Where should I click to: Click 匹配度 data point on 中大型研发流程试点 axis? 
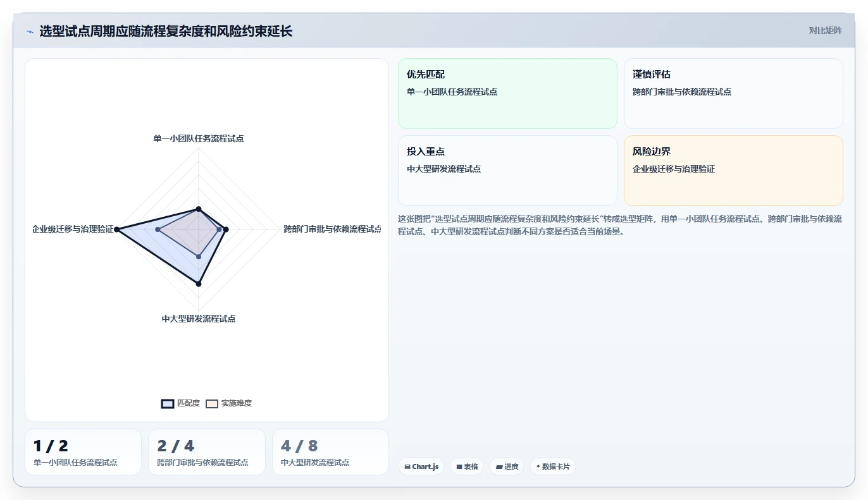pos(199,284)
